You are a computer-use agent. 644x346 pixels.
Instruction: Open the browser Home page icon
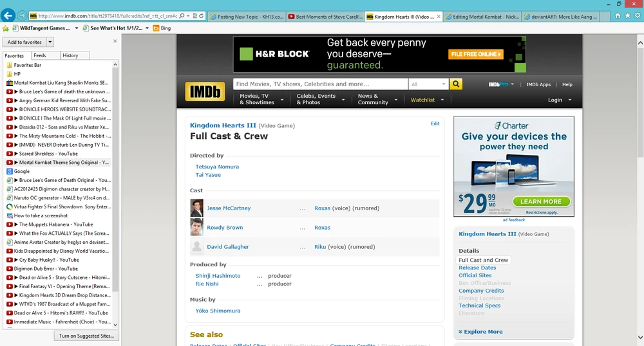[x=618, y=15]
